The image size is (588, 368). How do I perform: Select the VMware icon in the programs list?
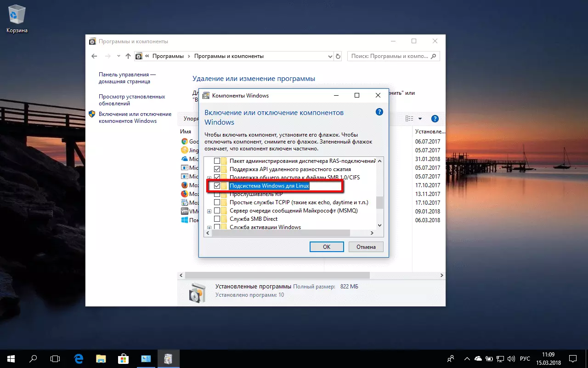click(x=185, y=212)
